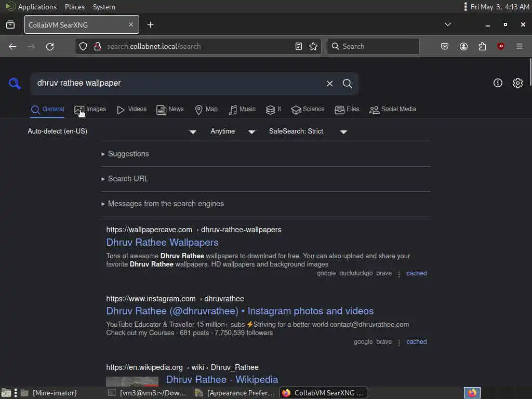Switch to the News search tab
Screen dimensions: 532x399
[x=170, y=109]
